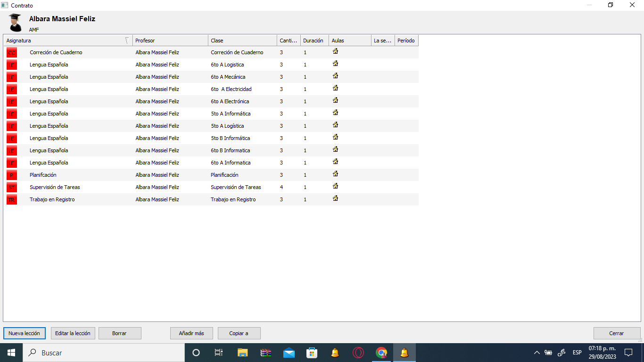Sort by Período column header
The height and width of the screenshot is (362, 644).
pyautogui.click(x=406, y=41)
